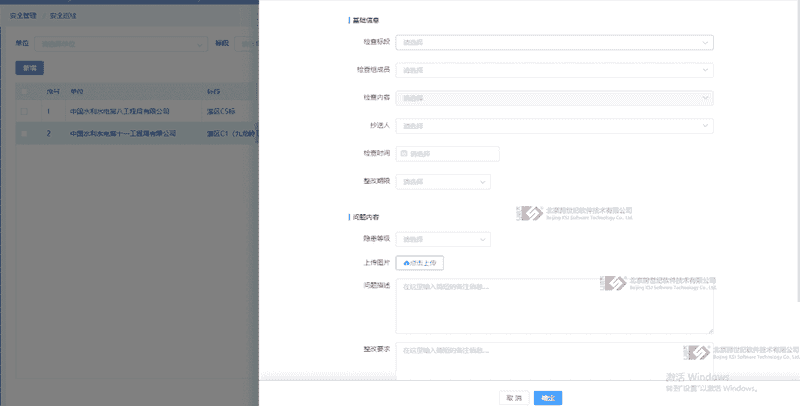Open the 检查内容 dropdown

[x=555, y=98]
